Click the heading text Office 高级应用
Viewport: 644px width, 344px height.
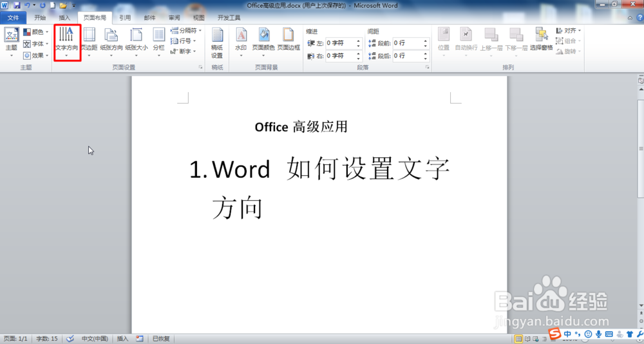pyautogui.click(x=301, y=127)
